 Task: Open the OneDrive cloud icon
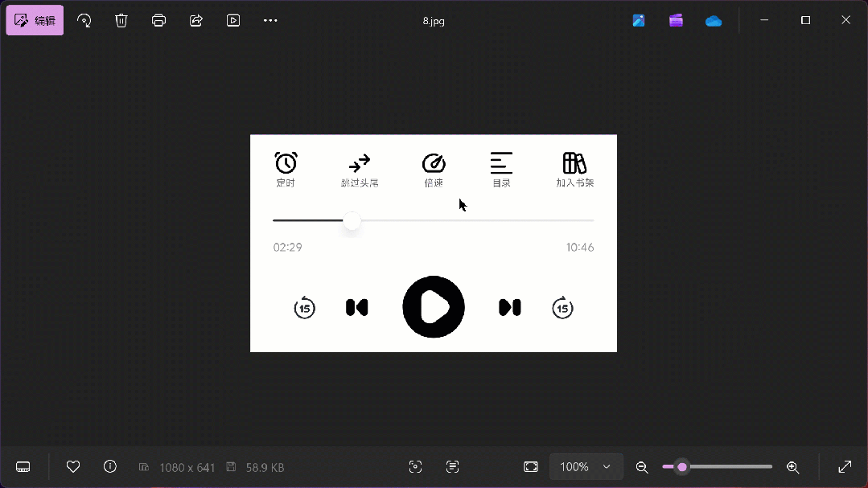click(x=714, y=21)
